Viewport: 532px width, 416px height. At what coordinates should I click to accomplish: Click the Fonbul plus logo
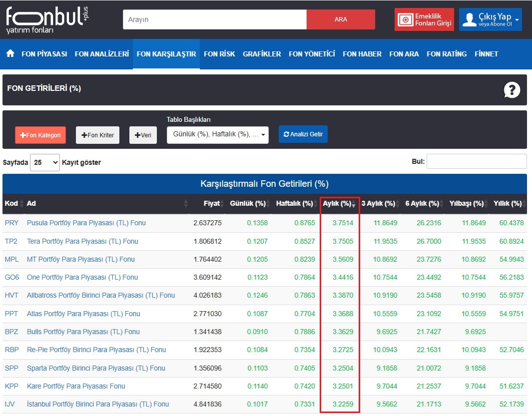(47, 20)
